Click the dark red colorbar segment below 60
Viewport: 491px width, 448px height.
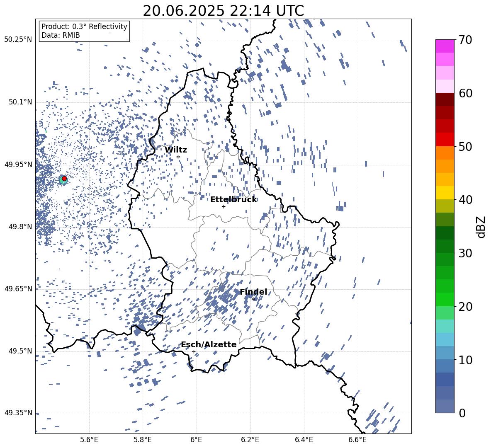coord(445,99)
